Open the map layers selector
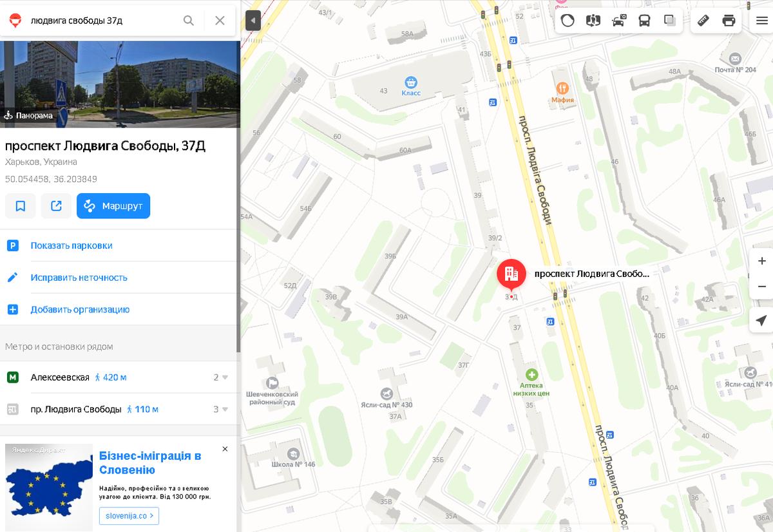This screenshot has width=773, height=532. pyautogui.click(x=670, y=21)
